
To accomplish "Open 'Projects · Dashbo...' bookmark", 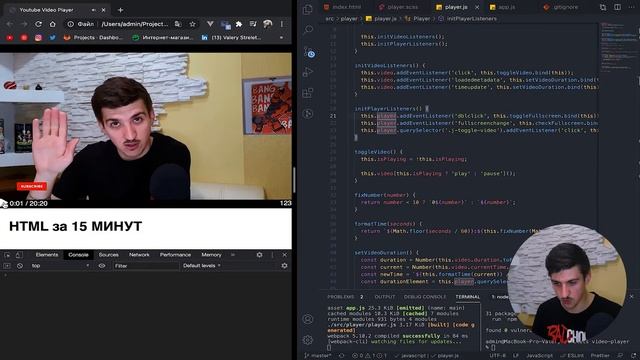I will click(93, 38).
